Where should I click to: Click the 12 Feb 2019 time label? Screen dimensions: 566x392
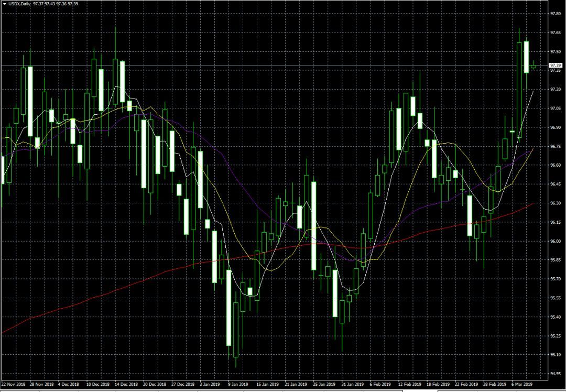tap(408, 384)
